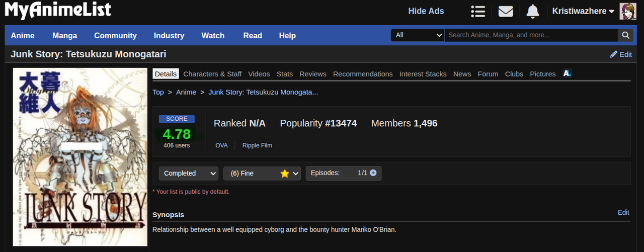Increment episodes with the plus icon

pos(373,173)
